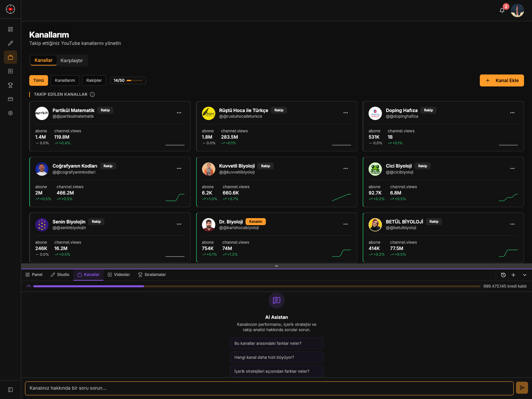Screen dimensions: 532x399
Task: Open options menu for Dr. Biyoloji
Action: 346,224
